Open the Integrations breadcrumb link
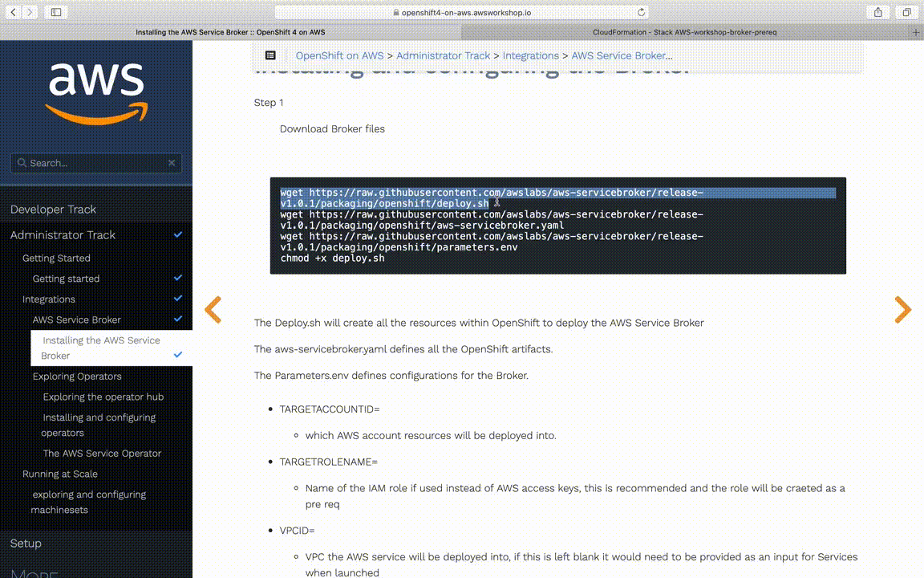 point(530,55)
